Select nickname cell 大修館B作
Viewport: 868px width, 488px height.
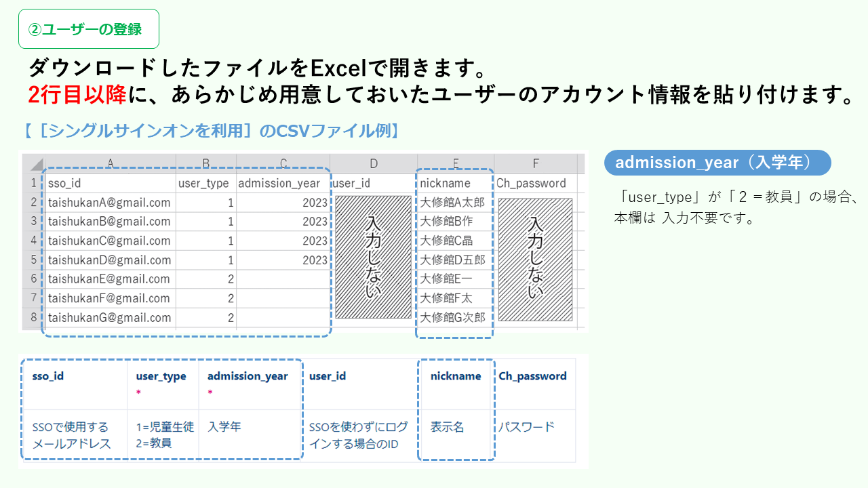pyautogui.click(x=456, y=221)
